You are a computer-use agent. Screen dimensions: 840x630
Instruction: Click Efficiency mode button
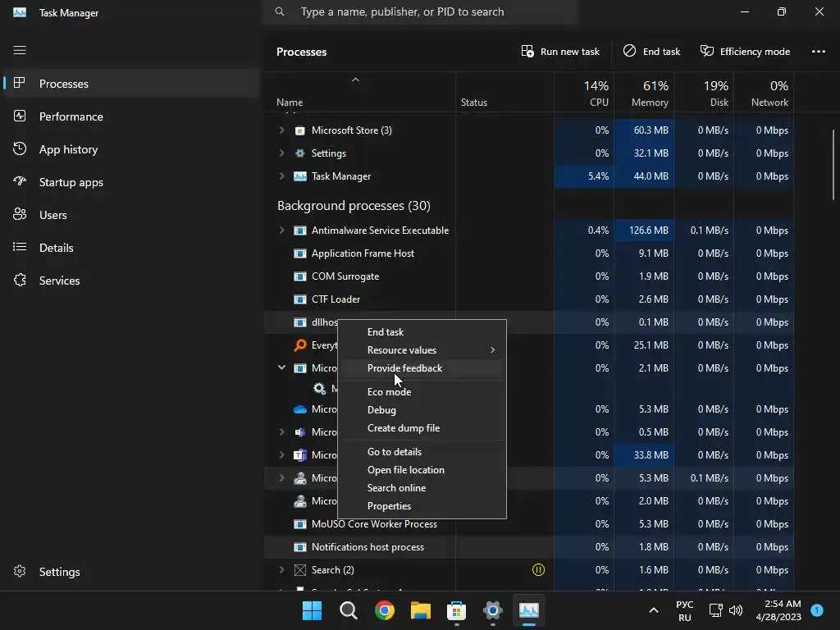coord(745,52)
